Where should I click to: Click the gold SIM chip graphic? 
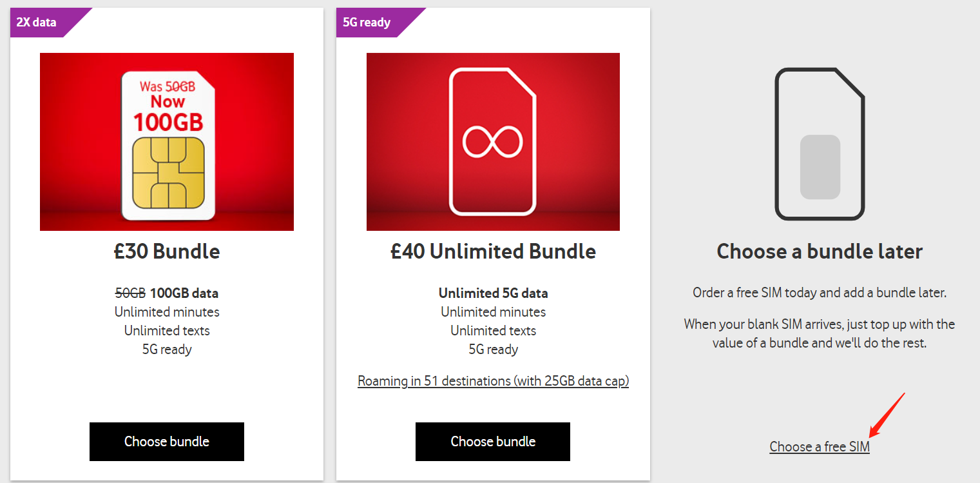(x=168, y=173)
